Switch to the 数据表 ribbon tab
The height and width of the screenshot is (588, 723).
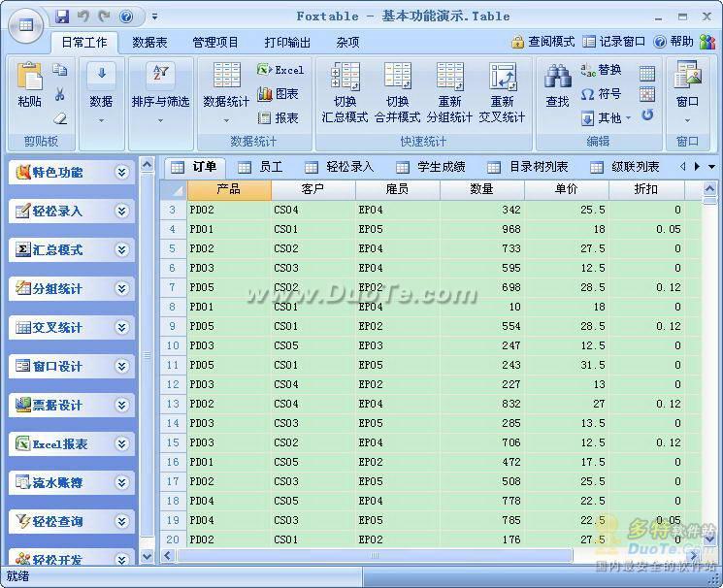(149, 43)
